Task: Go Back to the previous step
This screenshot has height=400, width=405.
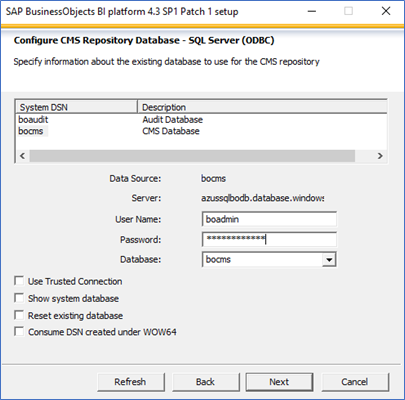Action: click(x=206, y=382)
